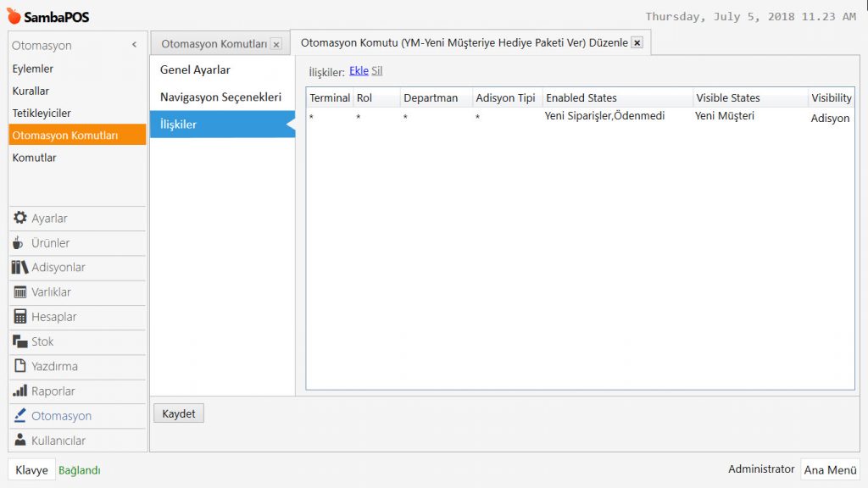The width and height of the screenshot is (868, 488).
Task: Open the Klavye on-screen keyboard
Action: (x=32, y=470)
